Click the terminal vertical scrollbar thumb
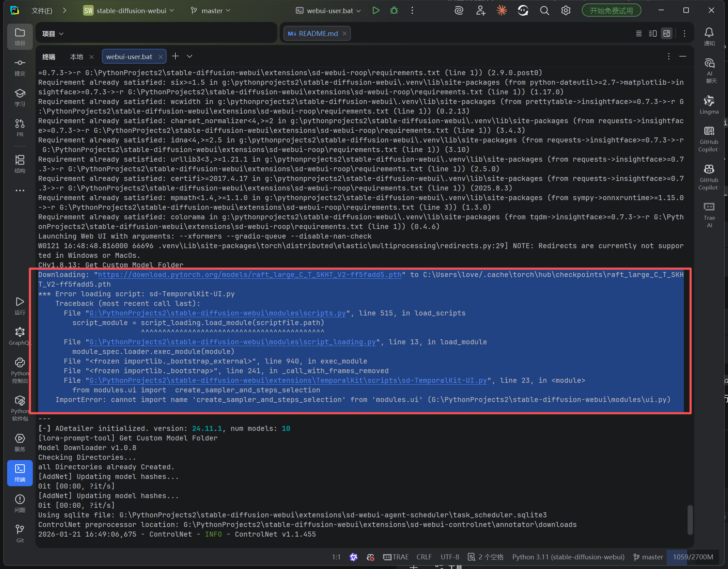 [690, 520]
